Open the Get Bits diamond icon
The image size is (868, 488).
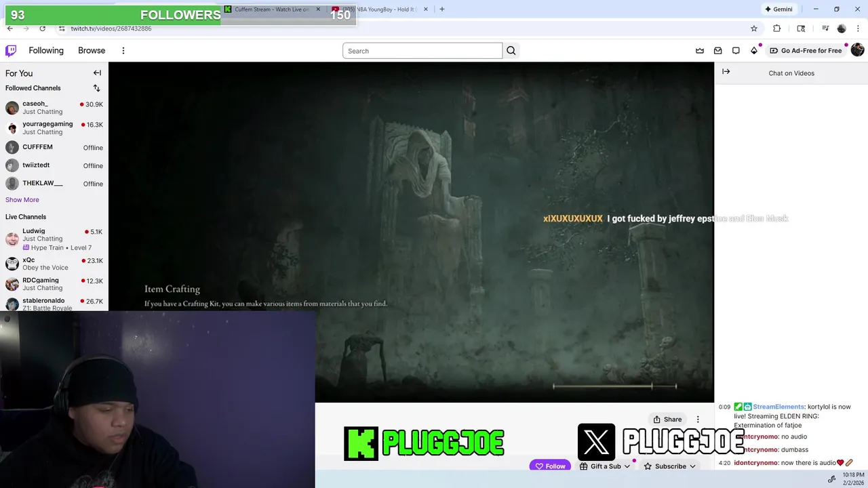click(x=754, y=51)
